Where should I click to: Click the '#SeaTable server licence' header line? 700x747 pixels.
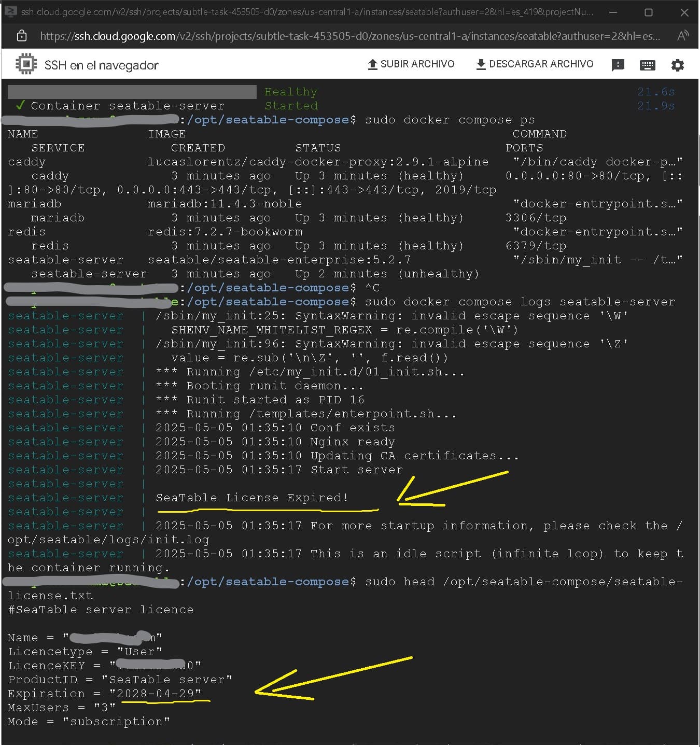pos(101,610)
